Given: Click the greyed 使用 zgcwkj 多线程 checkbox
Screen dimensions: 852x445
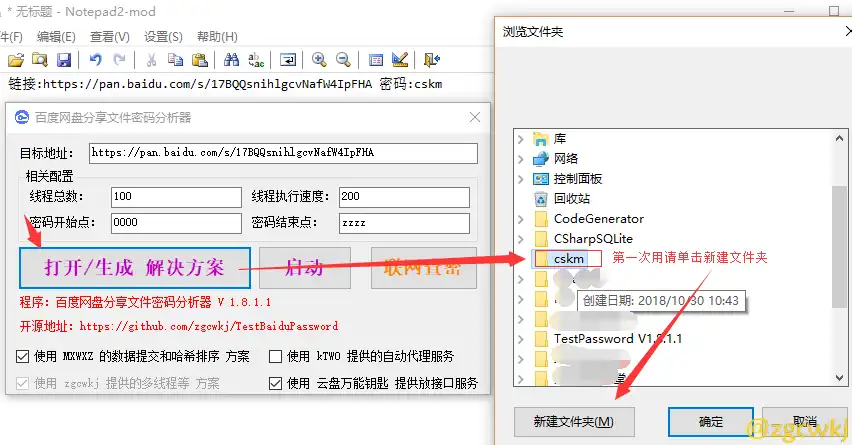Looking at the screenshot, I should pyautogui.click(x=22, y=384).
